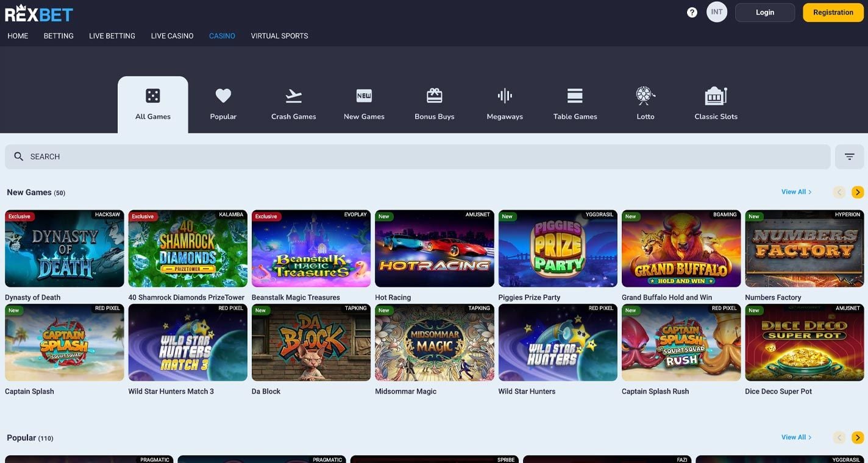Click the 'Dice Deco Super Pot' title text

pyautogui.click(x=779, y=392)
